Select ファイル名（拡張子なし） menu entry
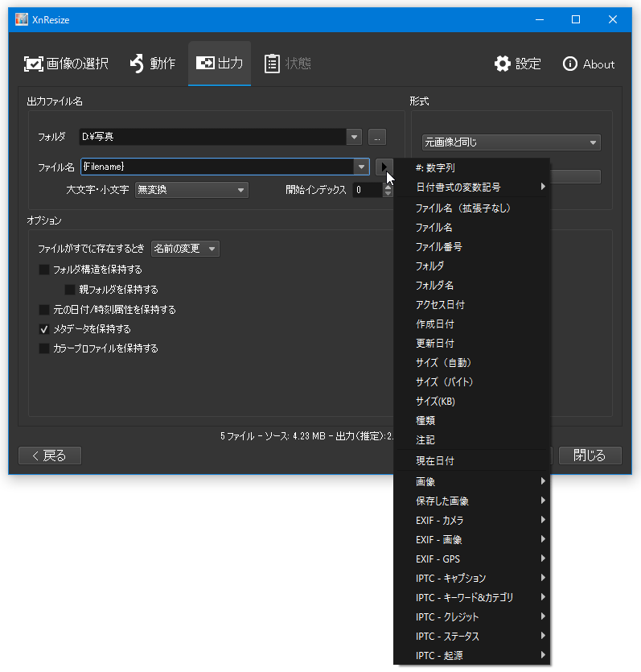Viewport: 641px width, 672px height. [471, 208]
